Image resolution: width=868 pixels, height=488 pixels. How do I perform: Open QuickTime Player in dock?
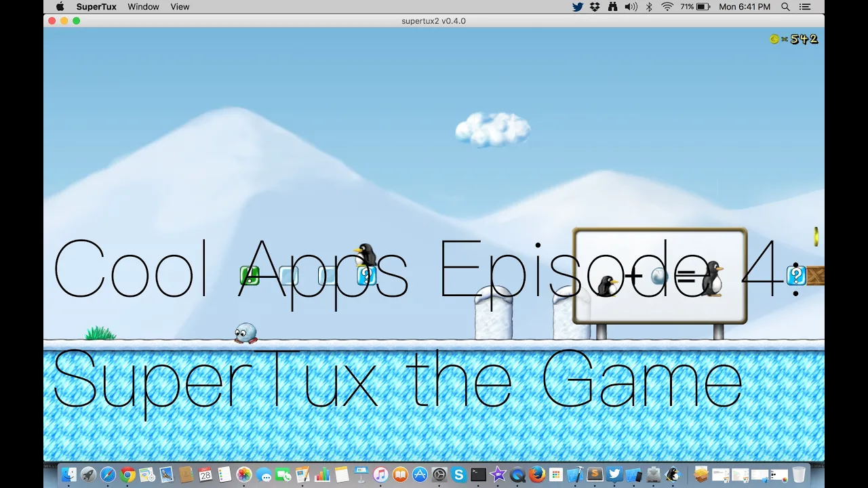click(x=517, y=474)
